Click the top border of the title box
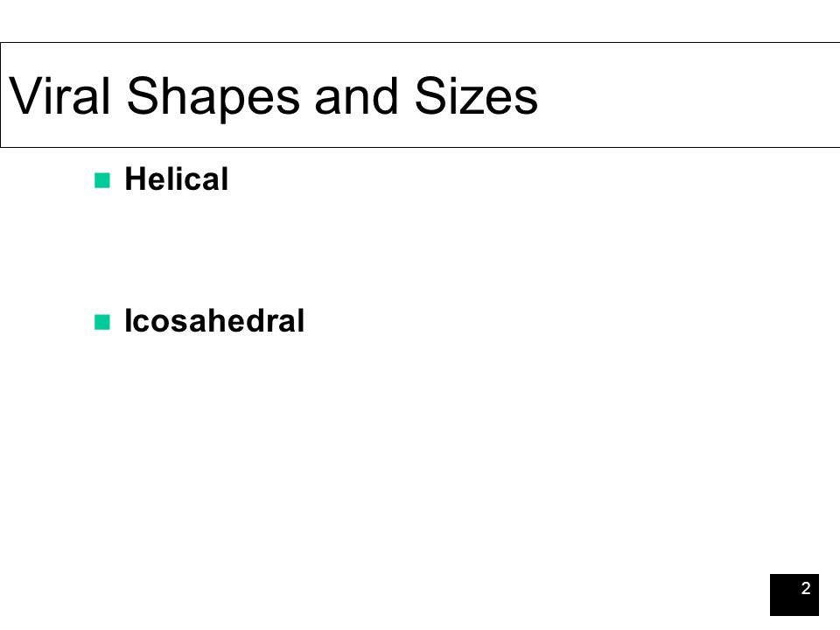 (420, 42)
